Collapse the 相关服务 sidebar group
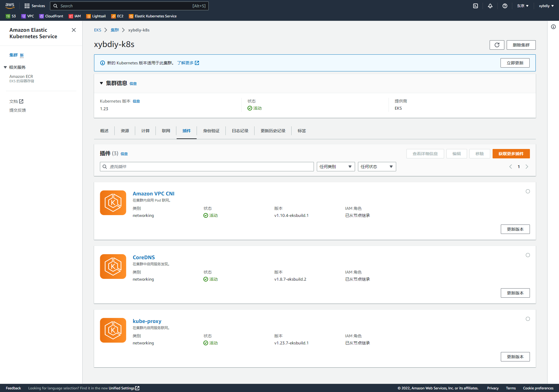The image size is (559, 392). [x=5, y=67]
